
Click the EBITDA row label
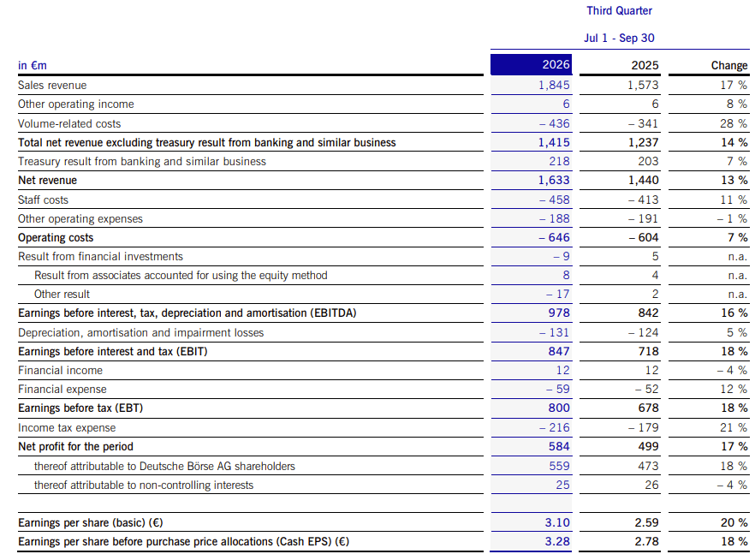[187, 313]
